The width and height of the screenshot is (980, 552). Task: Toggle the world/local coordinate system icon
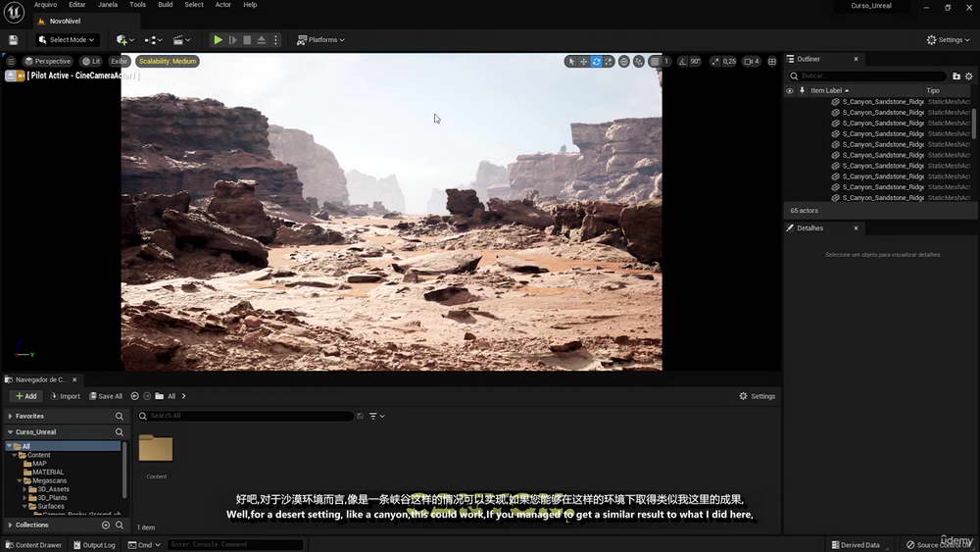click(623, 61)
